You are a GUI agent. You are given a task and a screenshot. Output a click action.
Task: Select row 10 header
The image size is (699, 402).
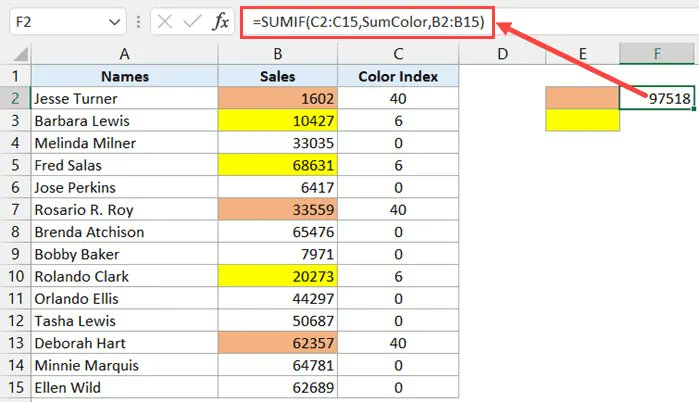[x=16, y=276]
